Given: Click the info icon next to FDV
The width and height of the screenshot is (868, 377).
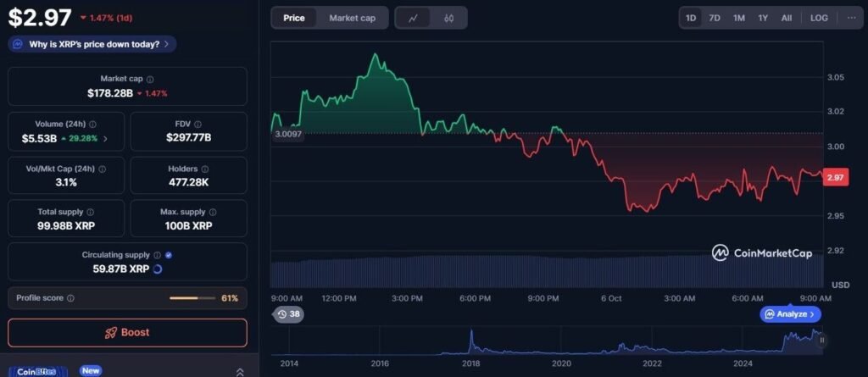Looking at the screenshot, I should [x=198, y=125].
